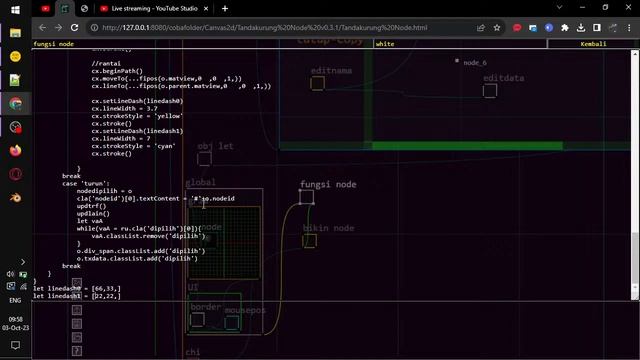Open Blender from the taskbar
Image resolution: width=640 pixels, height=360 pixels.
(x=16, y=198)
